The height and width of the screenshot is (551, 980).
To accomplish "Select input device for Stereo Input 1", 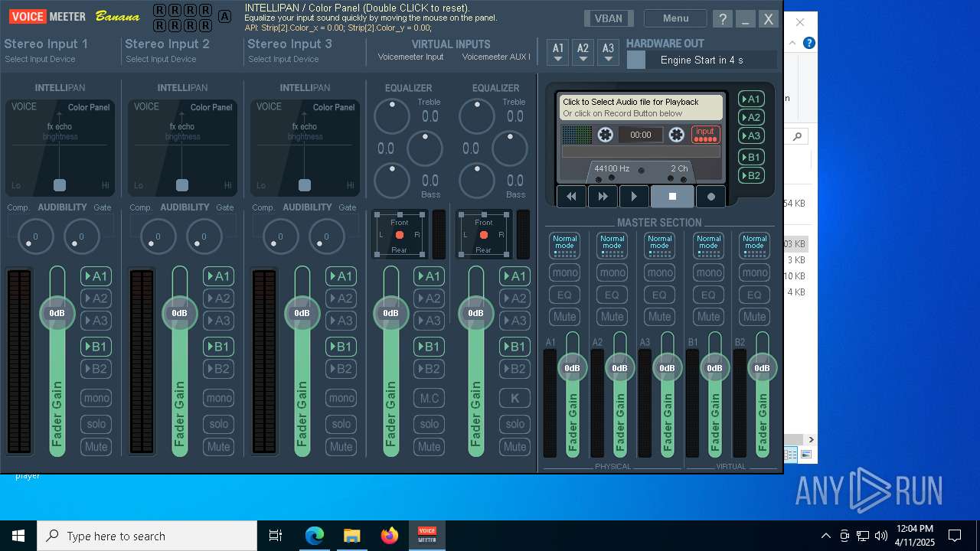I will coord(40,59).
